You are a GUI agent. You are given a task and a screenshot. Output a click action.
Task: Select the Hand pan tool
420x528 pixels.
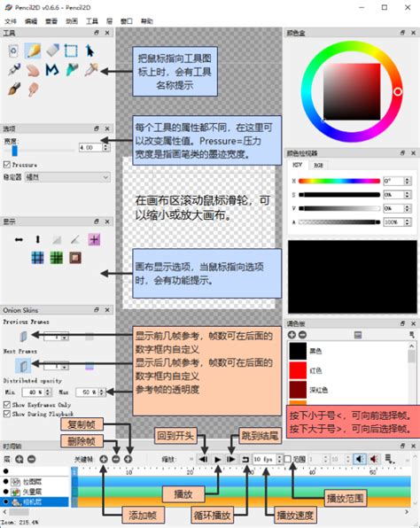[x=33, y=70]
